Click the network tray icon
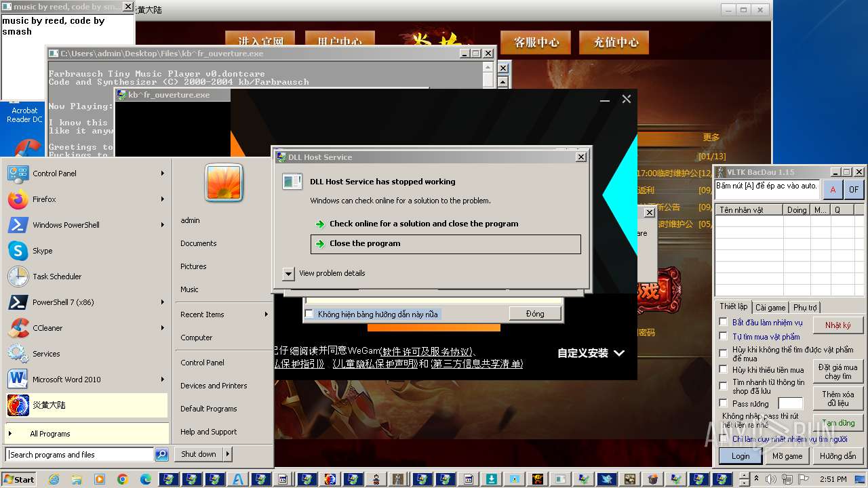Screen dimensions: 868x488 click(787, 480)
